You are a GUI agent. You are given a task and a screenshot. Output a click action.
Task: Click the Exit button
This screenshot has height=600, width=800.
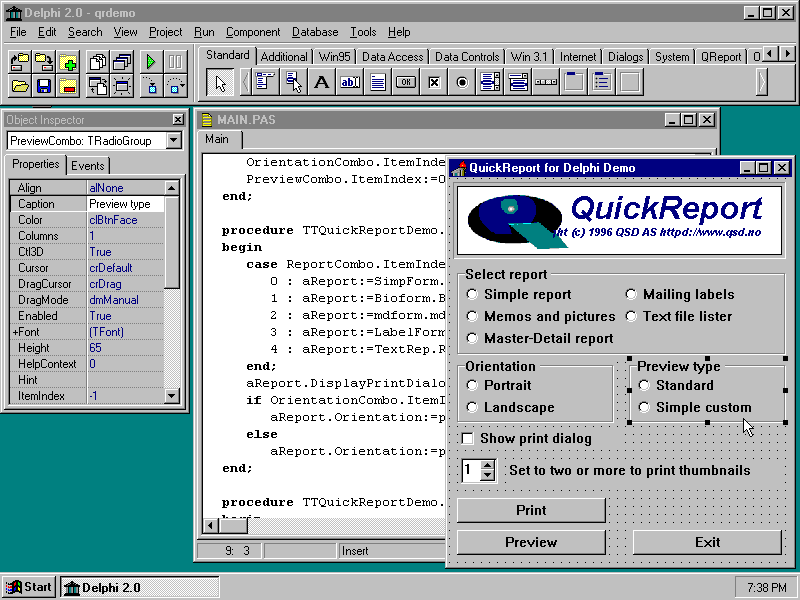[707, 542]
